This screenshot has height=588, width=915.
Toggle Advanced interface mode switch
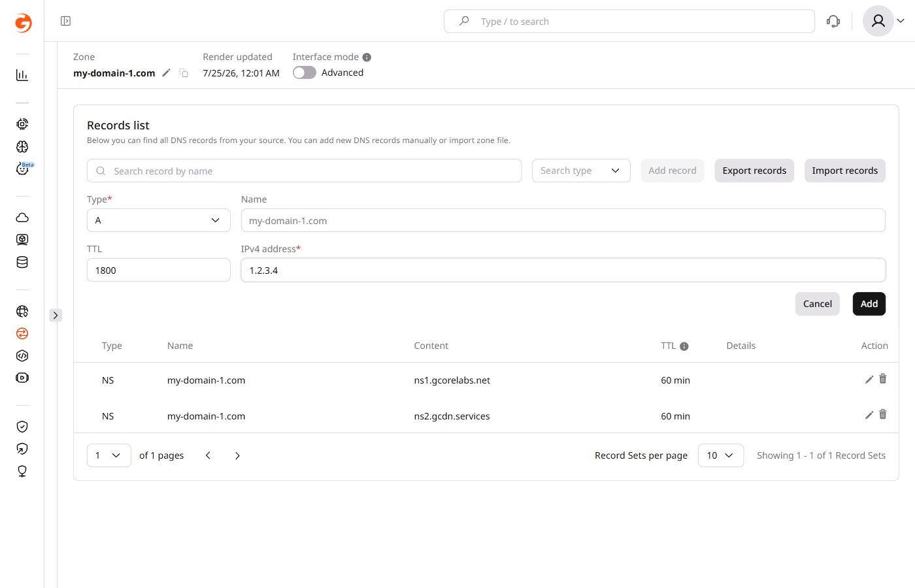(x=305, y=73)
